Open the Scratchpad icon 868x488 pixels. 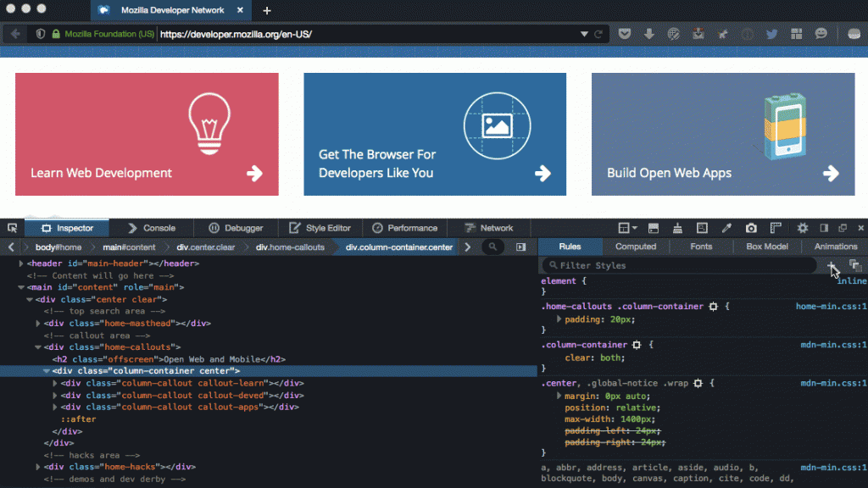(x=702, y=228)
